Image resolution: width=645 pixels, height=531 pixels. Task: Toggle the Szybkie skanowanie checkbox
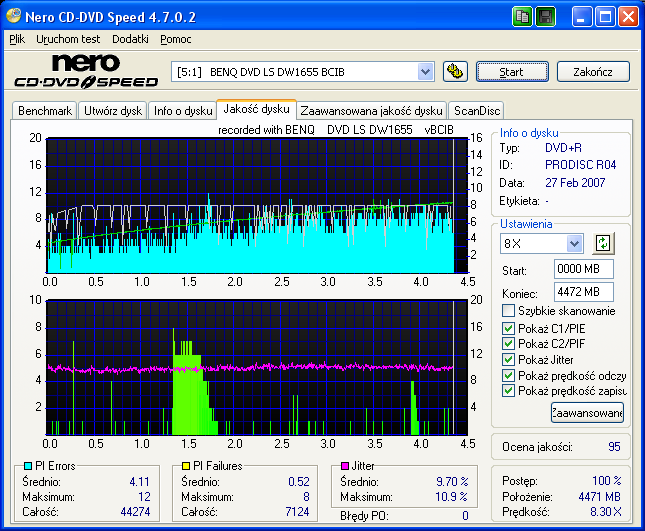(x=508, y=311)
